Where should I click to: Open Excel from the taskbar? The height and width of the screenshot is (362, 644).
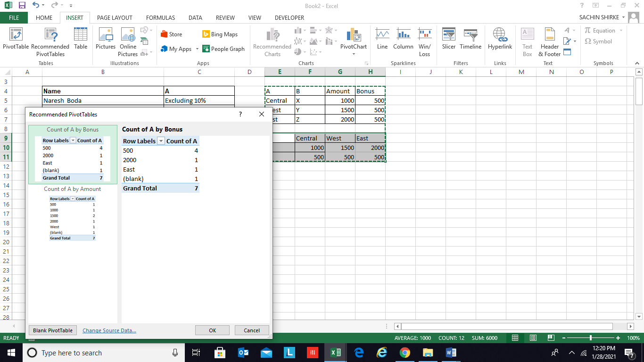point(336,353)
